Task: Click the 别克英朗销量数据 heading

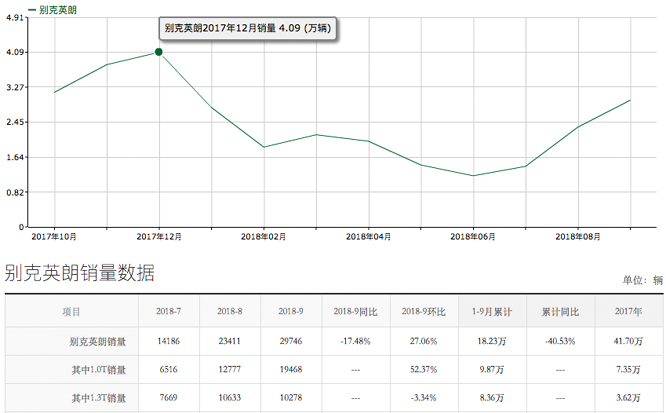Action: click(x=80, y=273)
